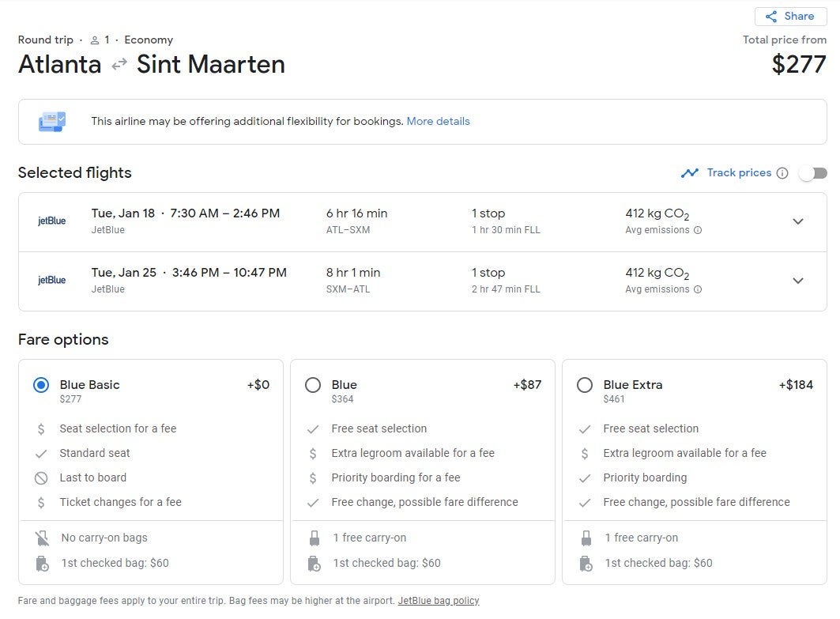Click the Share button
This screenshot has height=619, width=840.
(790, 16)
